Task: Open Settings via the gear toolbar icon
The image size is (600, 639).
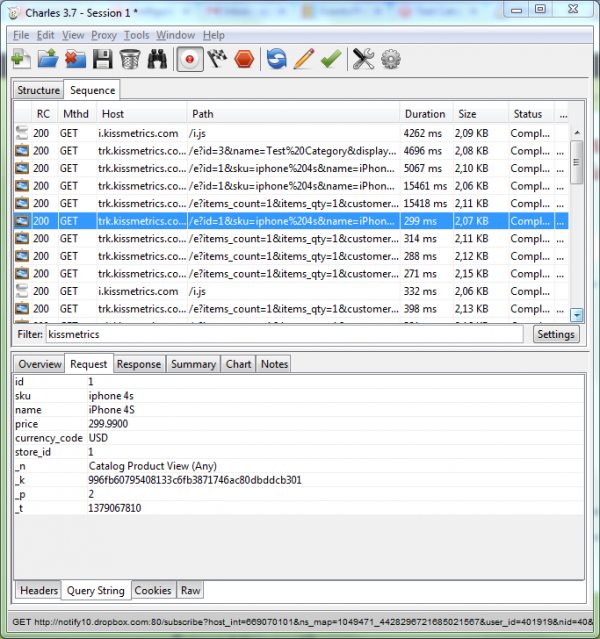Action: pyautogui.click(x=390, y=59)
